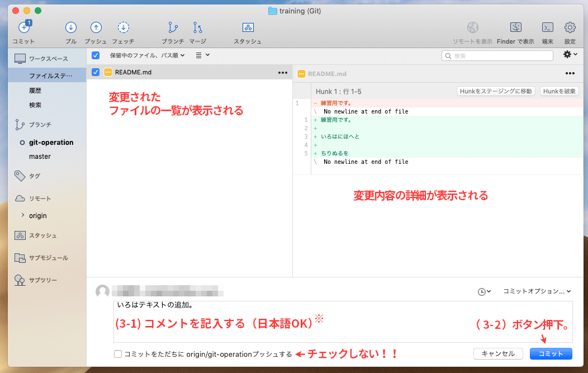
Task: Uncheck the README.md staging checkbox
Action: point(96,72)
